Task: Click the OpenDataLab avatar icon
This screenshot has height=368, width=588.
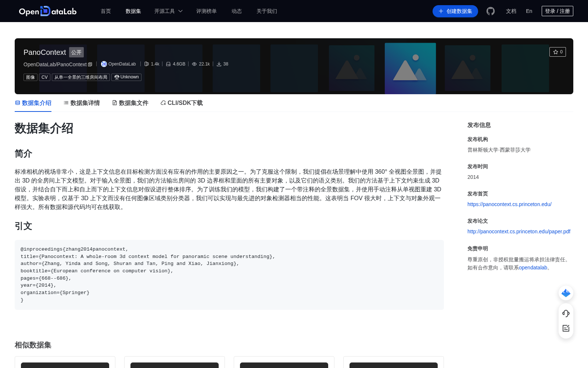Action: tap(104, 64)
